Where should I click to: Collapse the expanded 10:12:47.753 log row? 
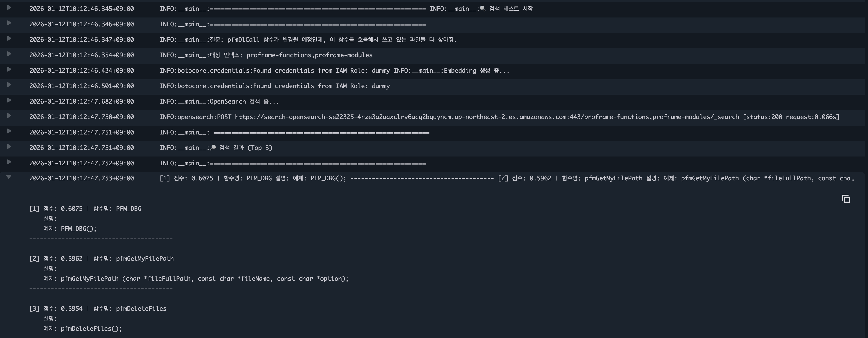(x=9, y=177)
